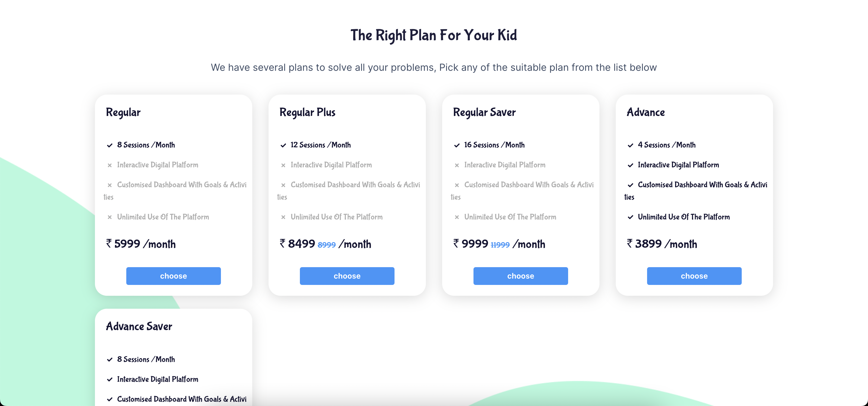Image resolution: width=868 pixels, height=406 pixels.
Task: Click the checkmark next to 16 Sessions /Month
Action: tap(457, 145)
